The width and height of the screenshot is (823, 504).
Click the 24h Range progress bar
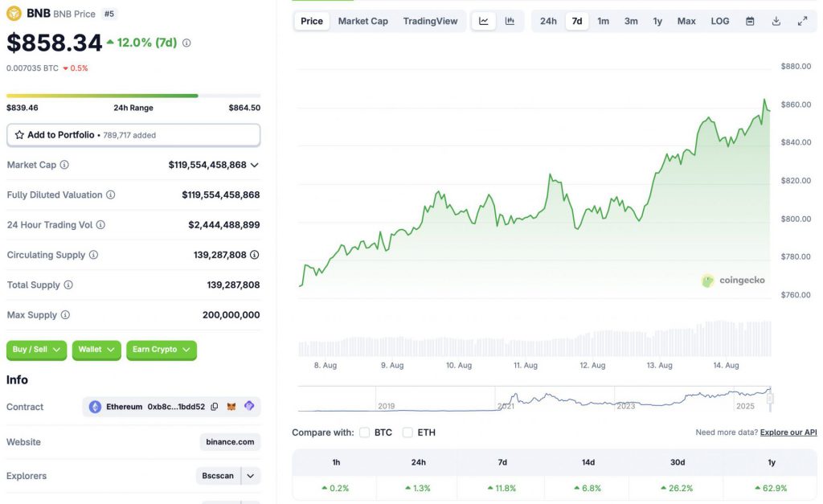point(133,96)
